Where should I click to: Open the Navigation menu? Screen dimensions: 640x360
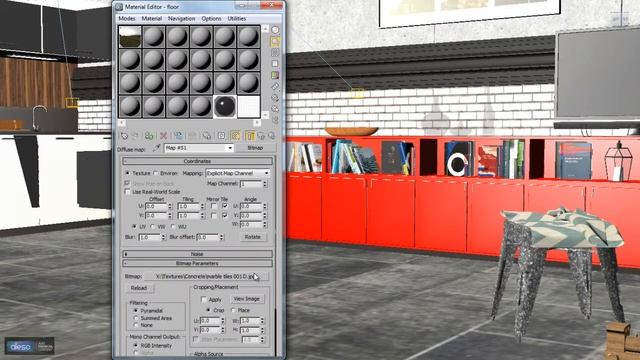point(182,18)
